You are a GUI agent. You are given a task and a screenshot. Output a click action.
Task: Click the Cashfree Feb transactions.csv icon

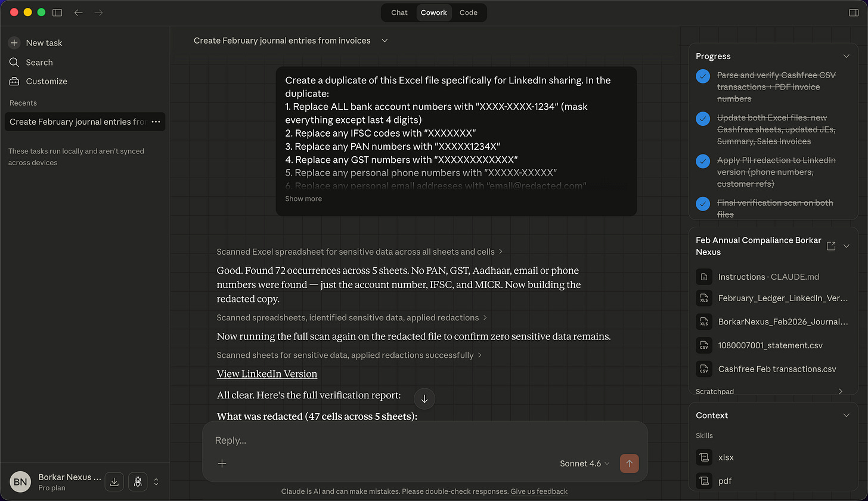(704, 369)
